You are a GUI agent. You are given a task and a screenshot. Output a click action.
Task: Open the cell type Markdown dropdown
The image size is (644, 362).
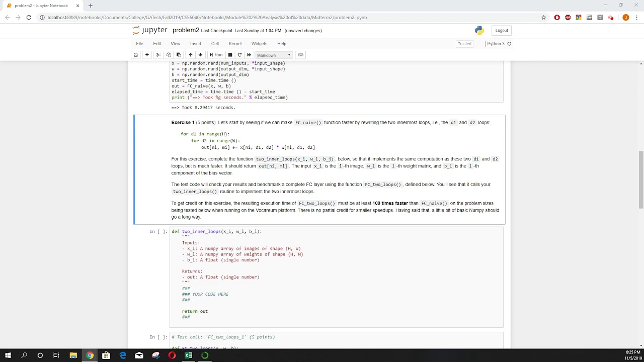274,55
